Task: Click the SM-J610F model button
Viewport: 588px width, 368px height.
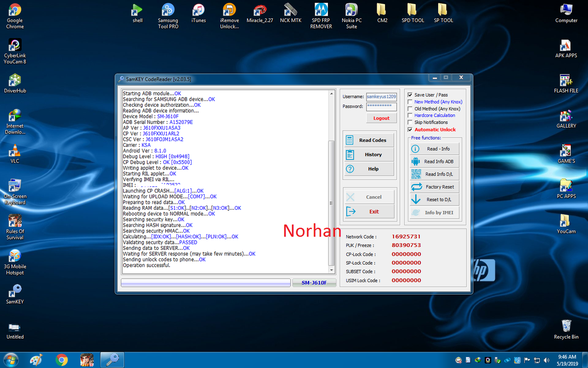Action: 314,282
